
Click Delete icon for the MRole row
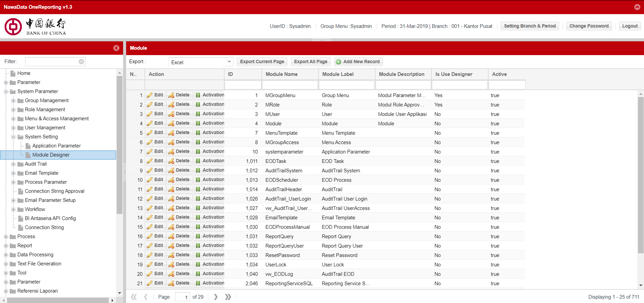click(171, 104)
